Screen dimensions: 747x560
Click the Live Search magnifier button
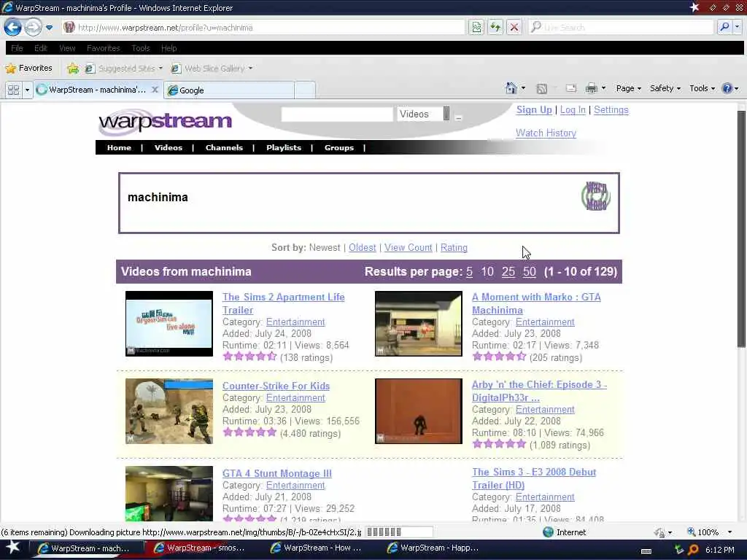[724, 27]
